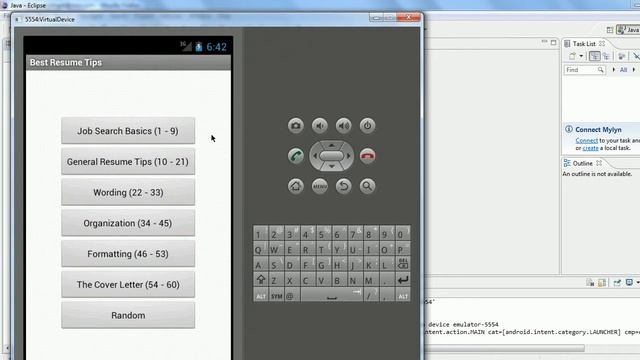Click the emulator camera button
Screen dimensions: 640x360
pos(296,126)
